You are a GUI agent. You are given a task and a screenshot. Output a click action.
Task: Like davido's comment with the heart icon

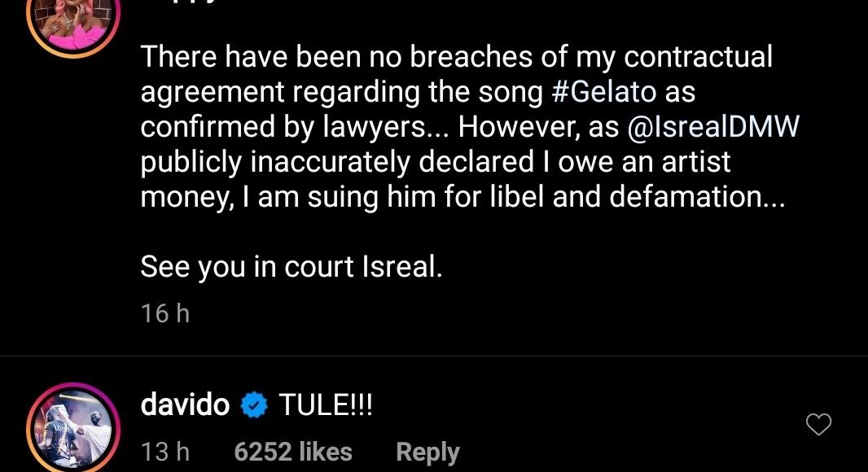pyautogui.click(x=818, y=424)
